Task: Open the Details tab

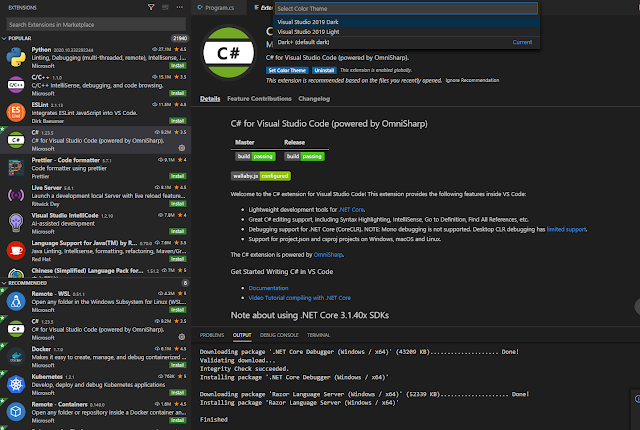Action: coord(210,99)
